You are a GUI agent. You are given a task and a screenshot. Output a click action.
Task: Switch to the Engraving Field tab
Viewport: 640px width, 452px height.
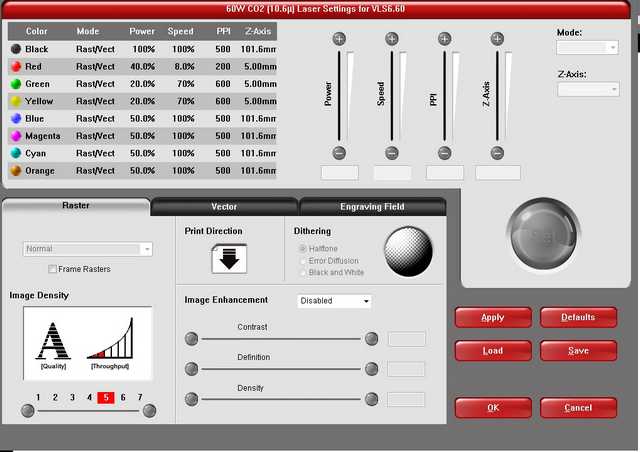(372, 207)
